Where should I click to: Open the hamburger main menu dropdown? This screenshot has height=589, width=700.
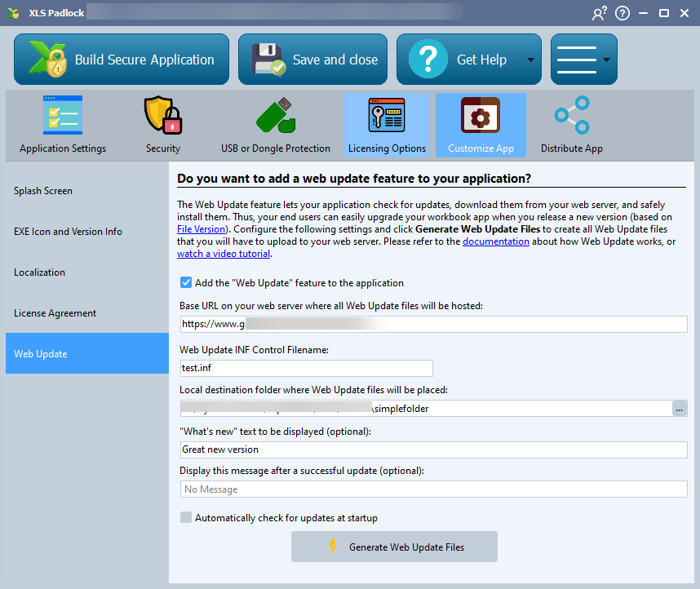[583, 60]
